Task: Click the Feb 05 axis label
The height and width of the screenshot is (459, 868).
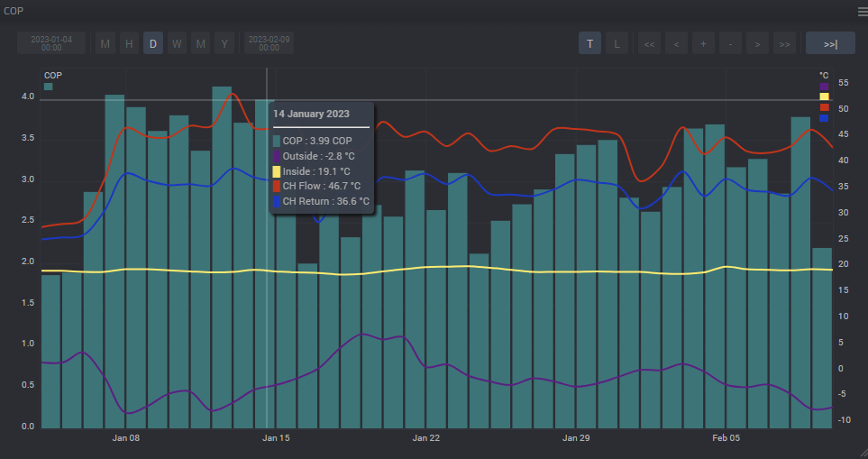Action: [x=726, y=438]
